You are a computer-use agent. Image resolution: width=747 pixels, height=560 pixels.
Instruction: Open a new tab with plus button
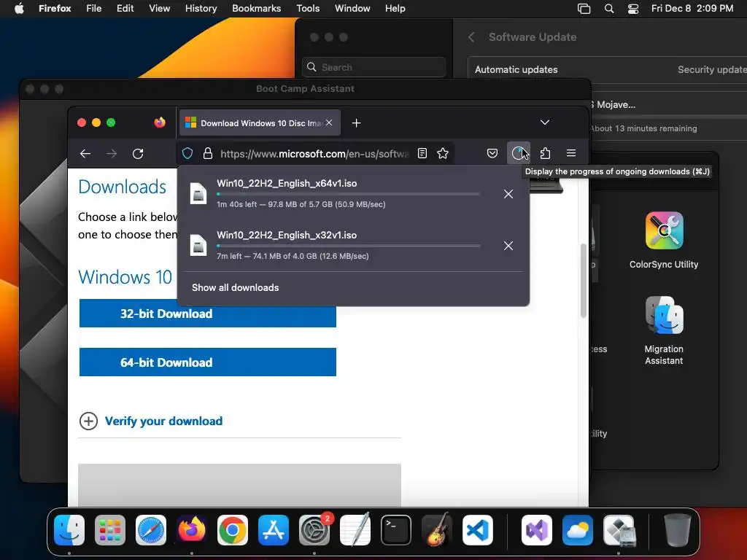pos(356,123)
